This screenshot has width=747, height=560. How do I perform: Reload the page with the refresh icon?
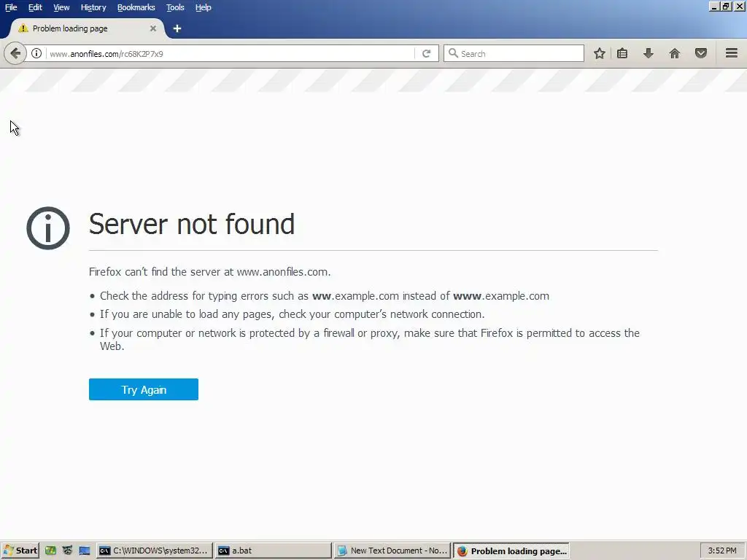426,53
